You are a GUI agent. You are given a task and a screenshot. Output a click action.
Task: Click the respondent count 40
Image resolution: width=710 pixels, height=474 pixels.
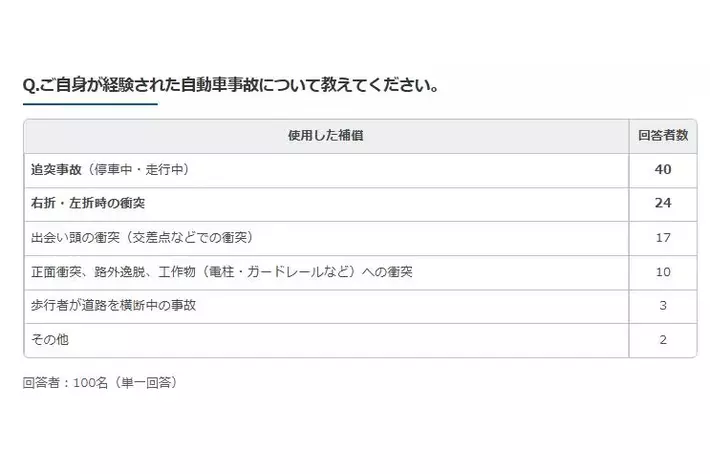coord(662,170)
